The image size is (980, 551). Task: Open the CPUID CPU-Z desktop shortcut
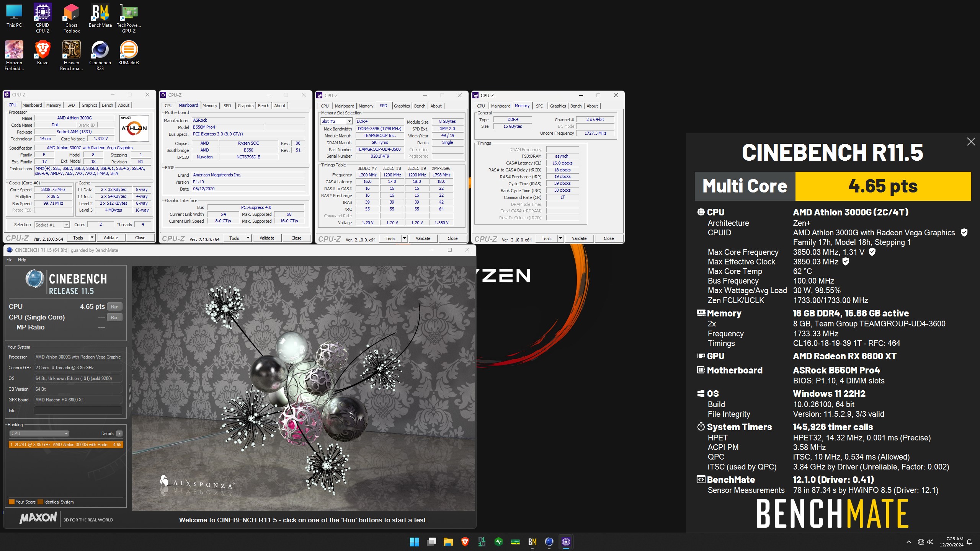(x=42, y=18)
